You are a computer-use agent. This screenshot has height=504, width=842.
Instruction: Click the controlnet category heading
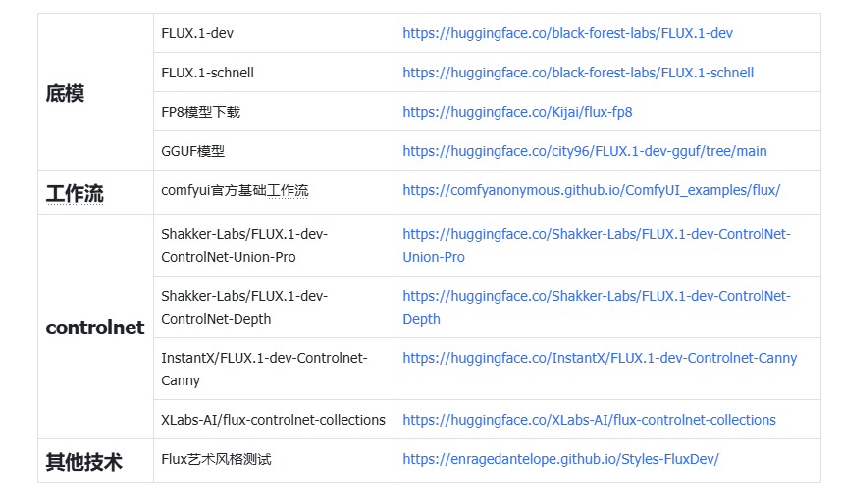95,328
